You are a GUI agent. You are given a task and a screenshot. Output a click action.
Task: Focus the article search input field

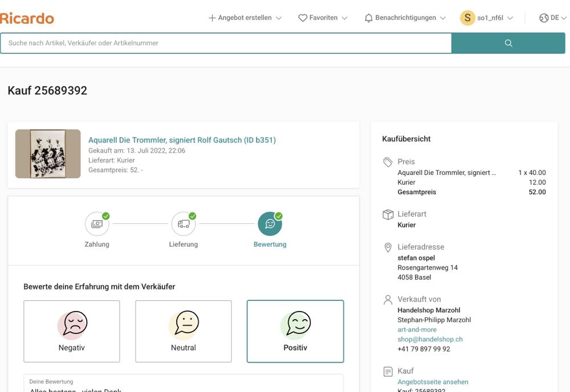(226, 43)
